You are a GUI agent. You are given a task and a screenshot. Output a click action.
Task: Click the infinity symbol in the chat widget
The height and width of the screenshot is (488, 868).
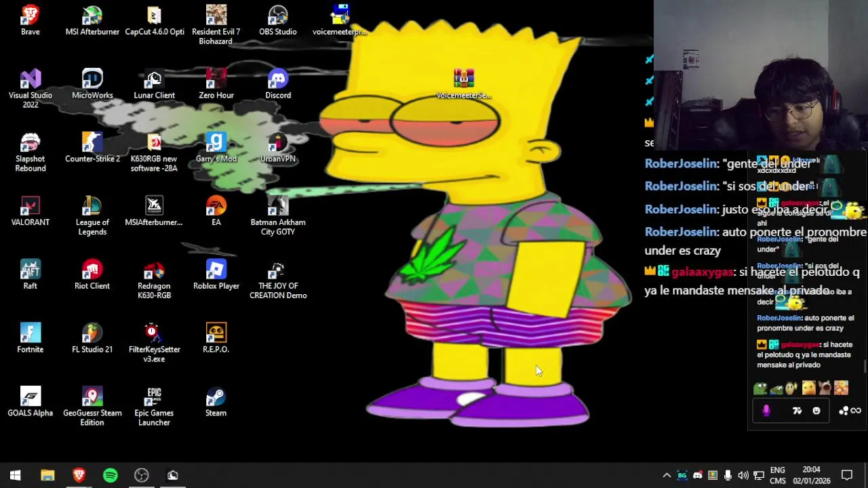(856, 411)
